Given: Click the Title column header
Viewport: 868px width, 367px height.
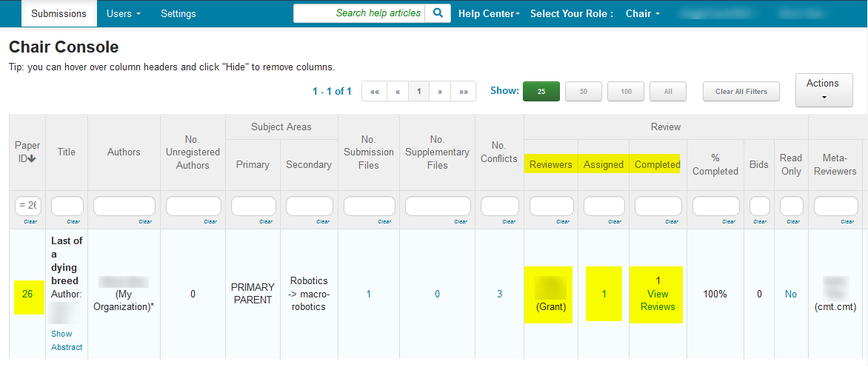Looking at the screenshot, I should point(67,152).
